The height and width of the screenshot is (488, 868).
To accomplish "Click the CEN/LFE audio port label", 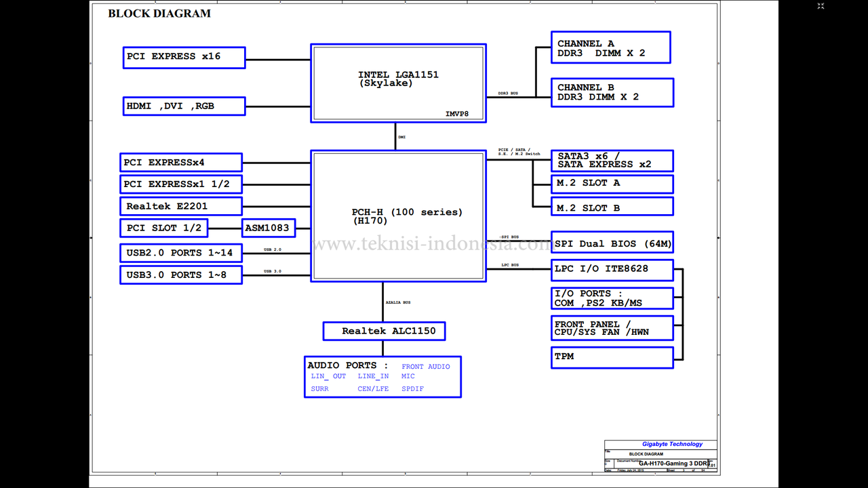I will click(x=374, y=389).
